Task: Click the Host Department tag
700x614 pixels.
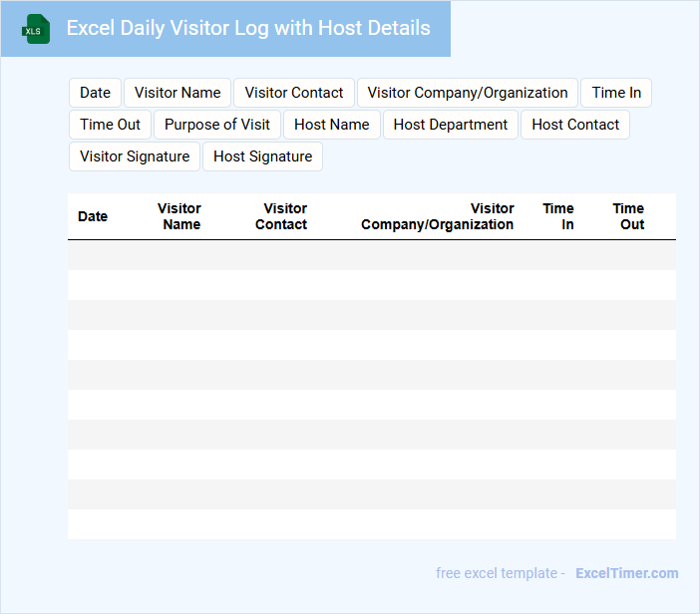Action: click(x=451, y=125)
